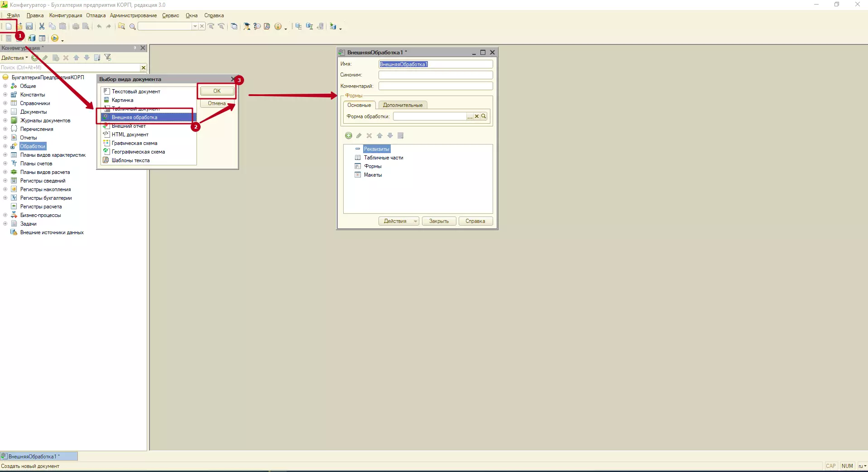Expand the Константы tree node
The height and width of the screenshot is (472, 868).
(5, 95)
